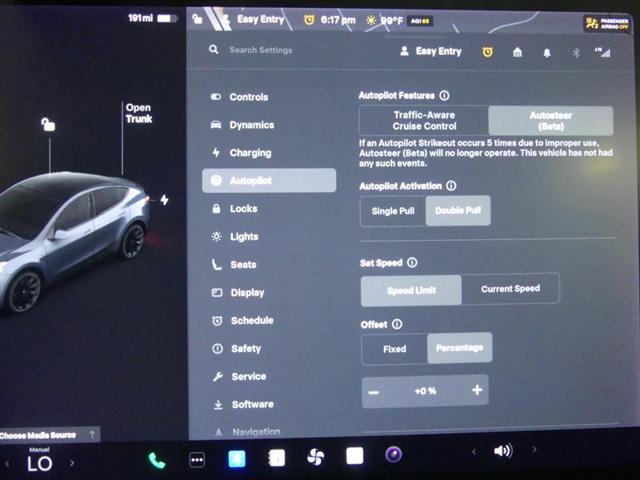Tap the 191 mi range readout
640x480 pixels.
[140, 18]
